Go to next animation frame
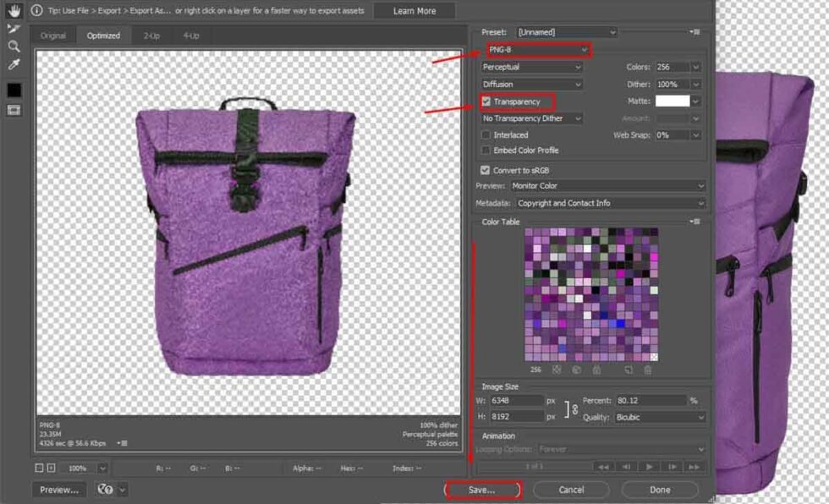The width and height of the screenshot is (829, 504). pyautogui.click(x=672, y=467)
